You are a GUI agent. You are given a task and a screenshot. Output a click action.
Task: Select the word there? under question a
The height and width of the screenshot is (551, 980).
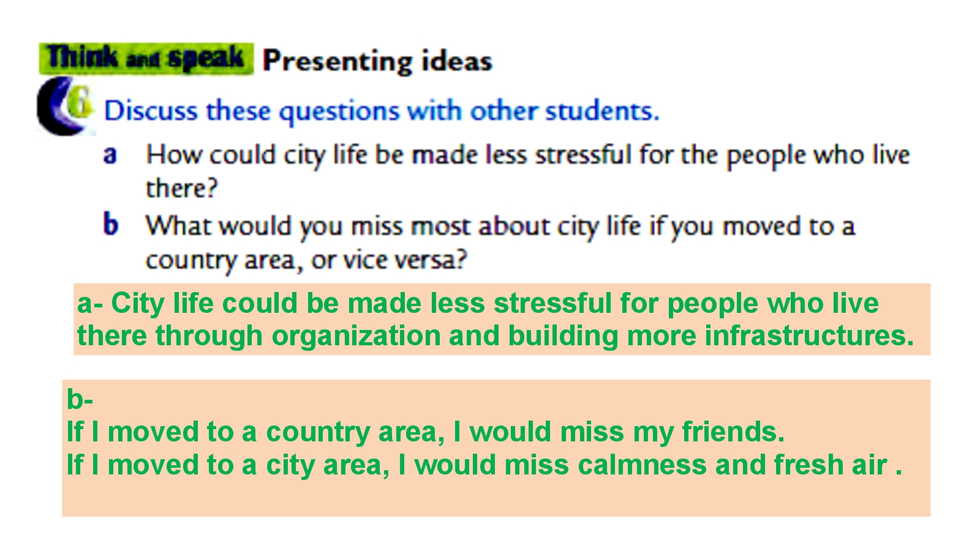pos(181,189)
